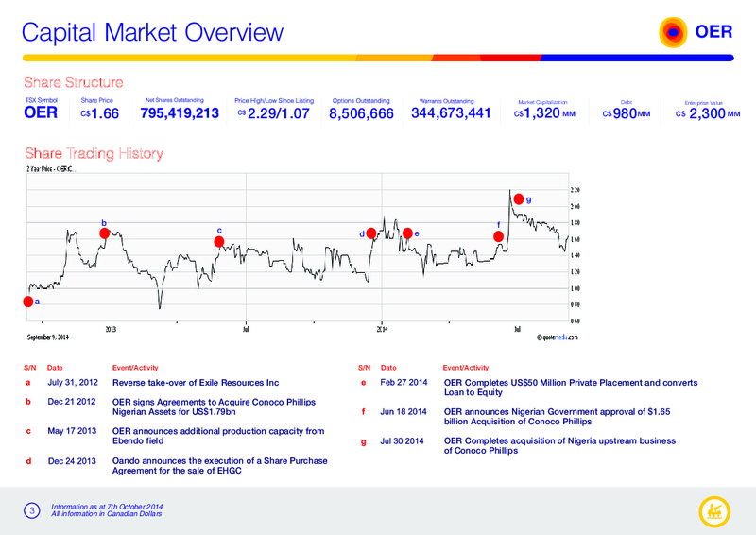Click Ebendo field production capacity text
This screenshot has height=535, width=756.
(x=218, y=436)
